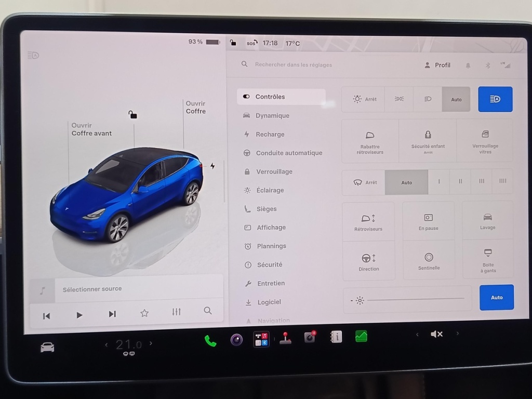
Task: Select the low beam headlights option
Action: (x=428, y=99)
